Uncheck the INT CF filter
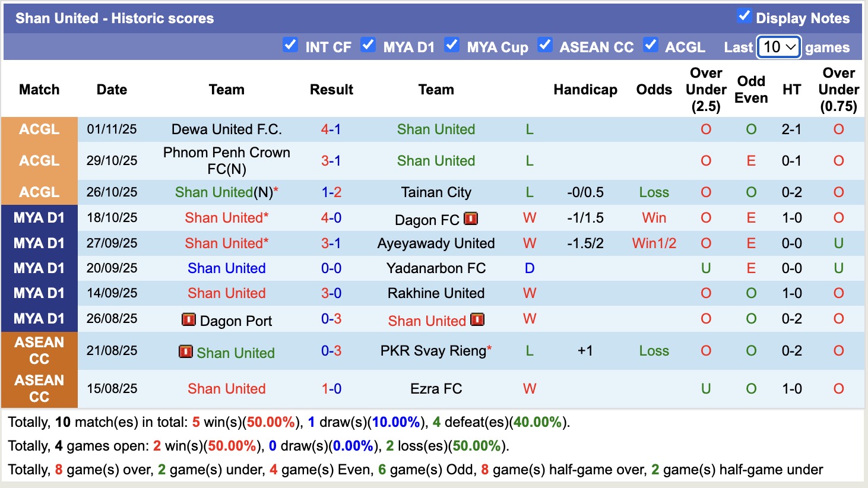This screenshot has width=868, height=488. pos(290,45)
